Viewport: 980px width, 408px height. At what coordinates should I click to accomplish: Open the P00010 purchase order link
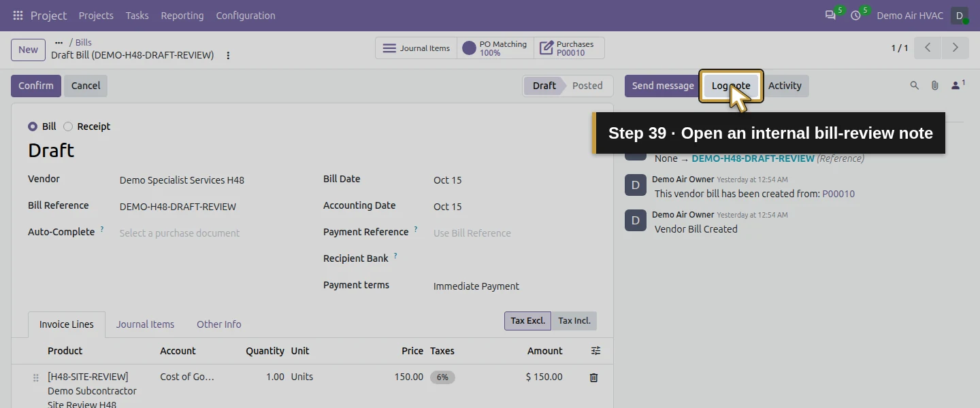pyautogui.click(x=838, y=194)
